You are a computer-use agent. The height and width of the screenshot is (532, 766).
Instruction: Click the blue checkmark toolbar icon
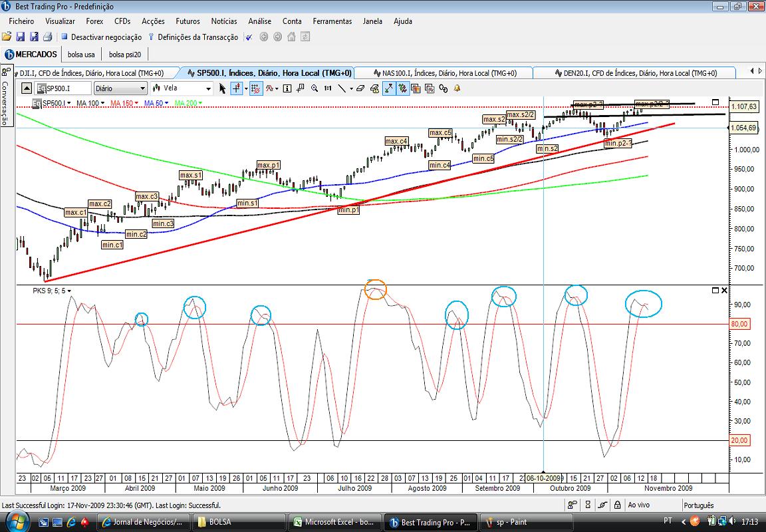[249, 37]
